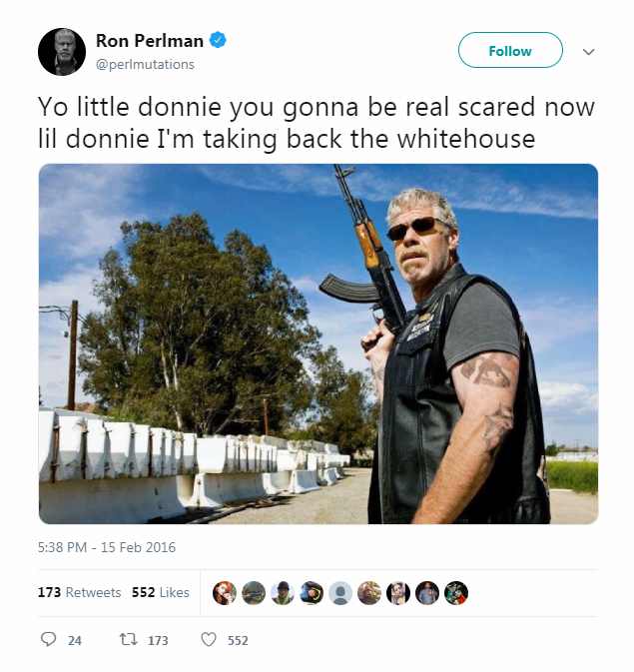Open the seventh liker's avatar
This screenshot has height=672, width=634.
[398, 593]
